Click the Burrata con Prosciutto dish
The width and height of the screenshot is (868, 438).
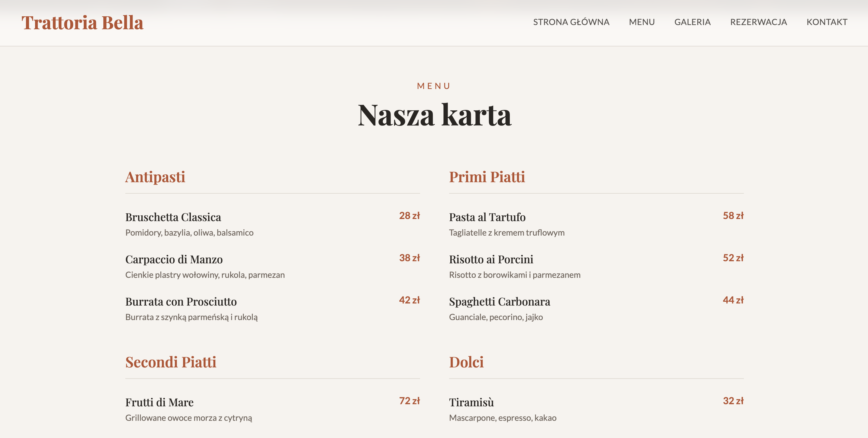[x=181, y=302]
